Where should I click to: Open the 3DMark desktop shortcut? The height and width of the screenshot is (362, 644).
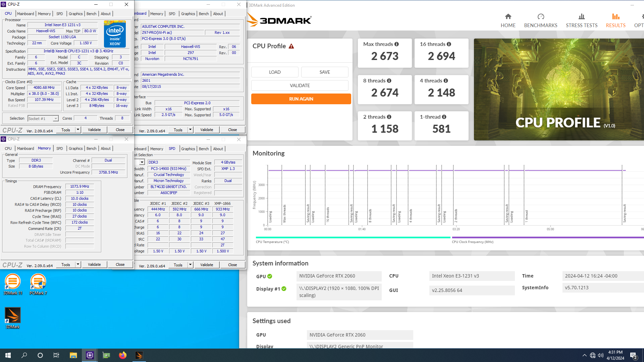[x=12, y=318]
